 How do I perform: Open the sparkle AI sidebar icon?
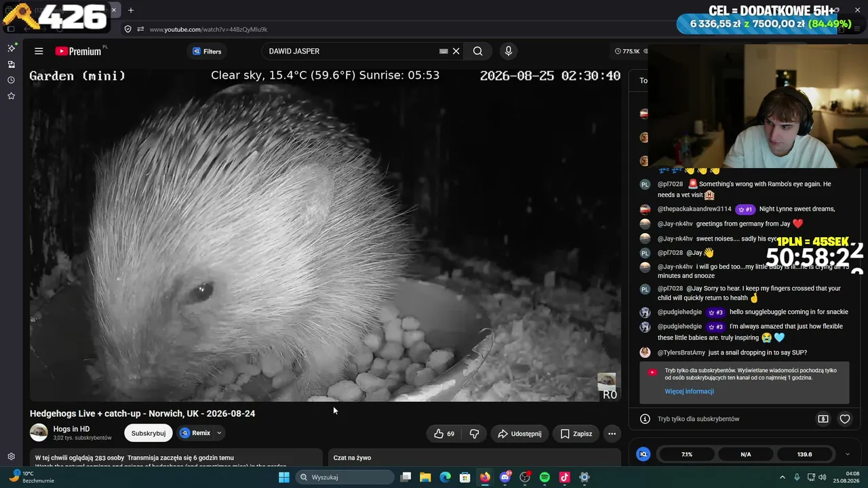pos(11,48)
